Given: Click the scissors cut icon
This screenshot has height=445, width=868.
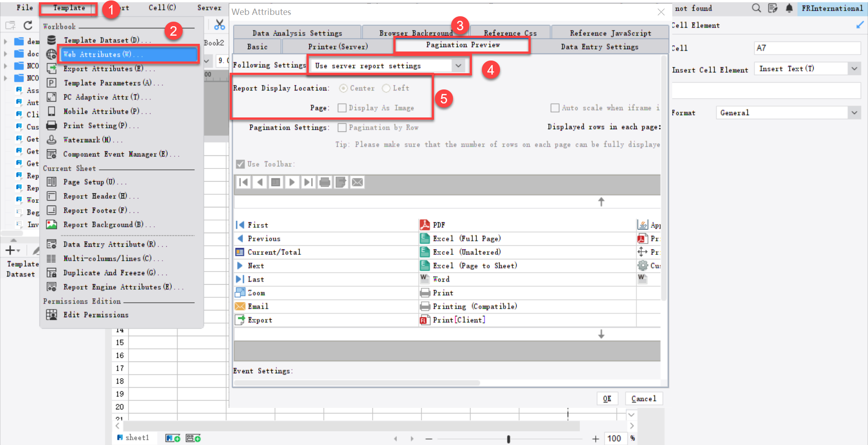Looking at the screenshot, I should tap(220, 24).
